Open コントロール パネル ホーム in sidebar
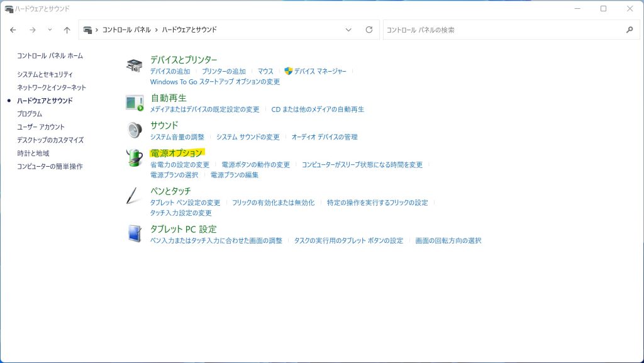644x363 pixels. [x=50, y=55]
